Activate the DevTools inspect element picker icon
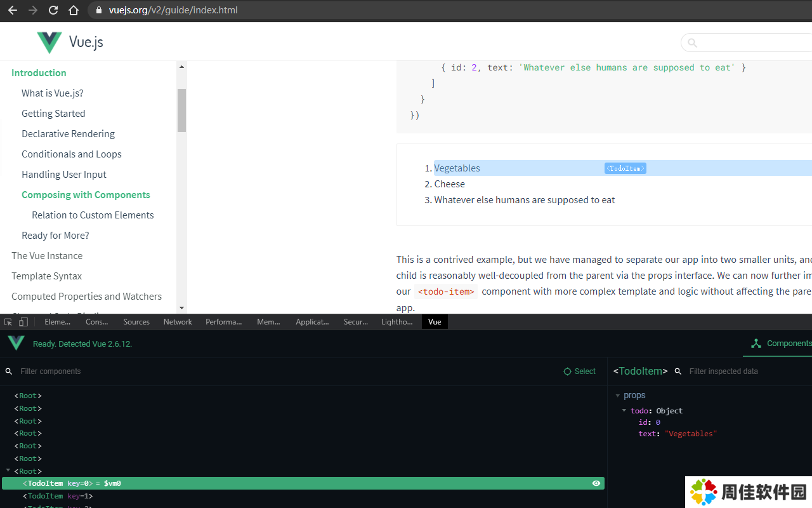The width and height of the screenshot is (812, 508). [x=8, y=322]
